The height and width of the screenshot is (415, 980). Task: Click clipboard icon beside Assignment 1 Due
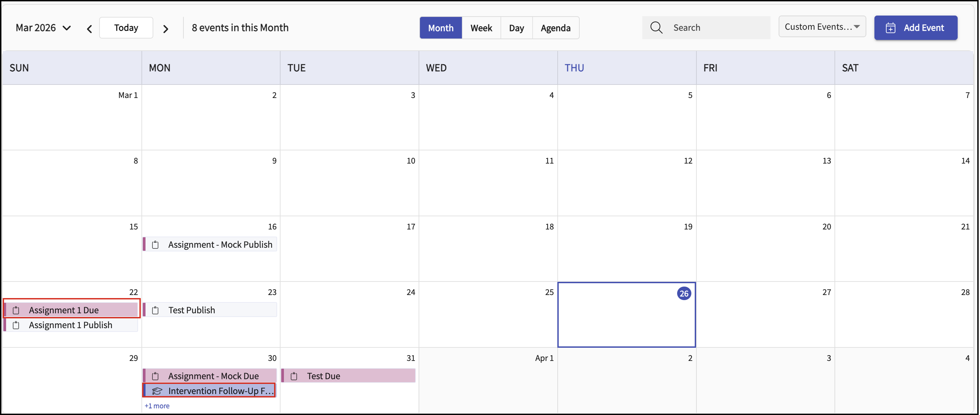[16, 310]
